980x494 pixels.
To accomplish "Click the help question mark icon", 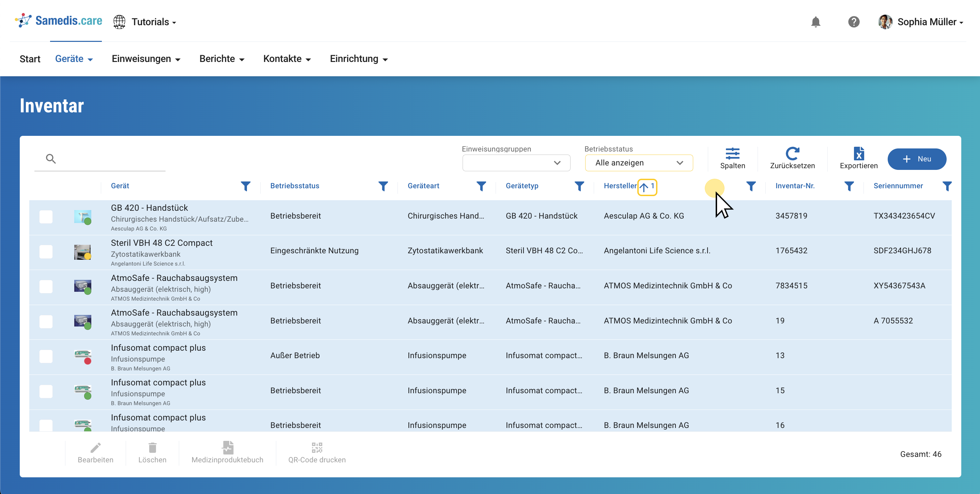I will click(x=853, y=22).
